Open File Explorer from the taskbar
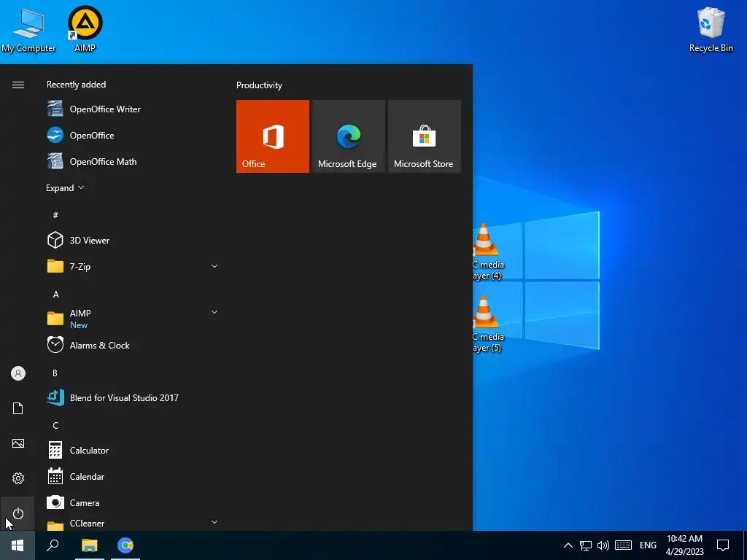This screenshot has width=747, height=560. pyautogui.click(x=89, y=545)
